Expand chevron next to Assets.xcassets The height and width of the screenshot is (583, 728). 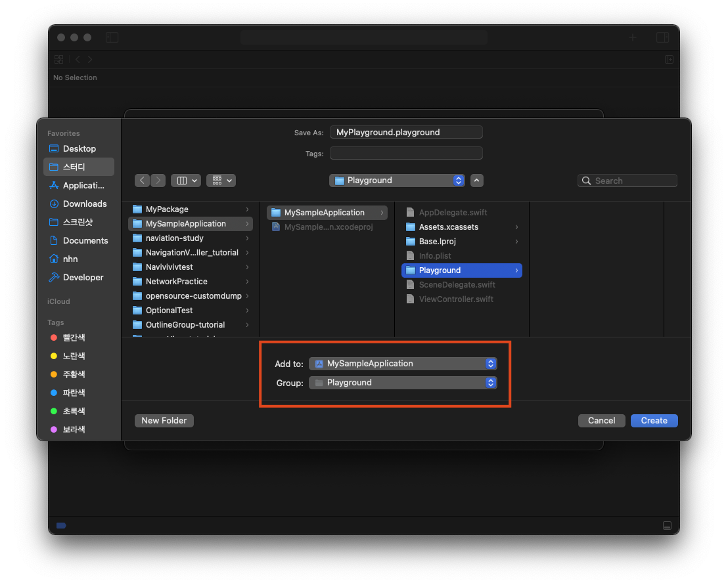(516, 227)
